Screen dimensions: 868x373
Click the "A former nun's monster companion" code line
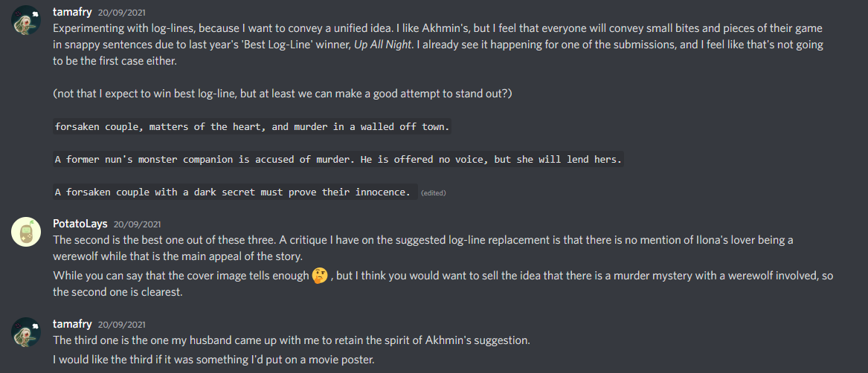tap(338, 160)
